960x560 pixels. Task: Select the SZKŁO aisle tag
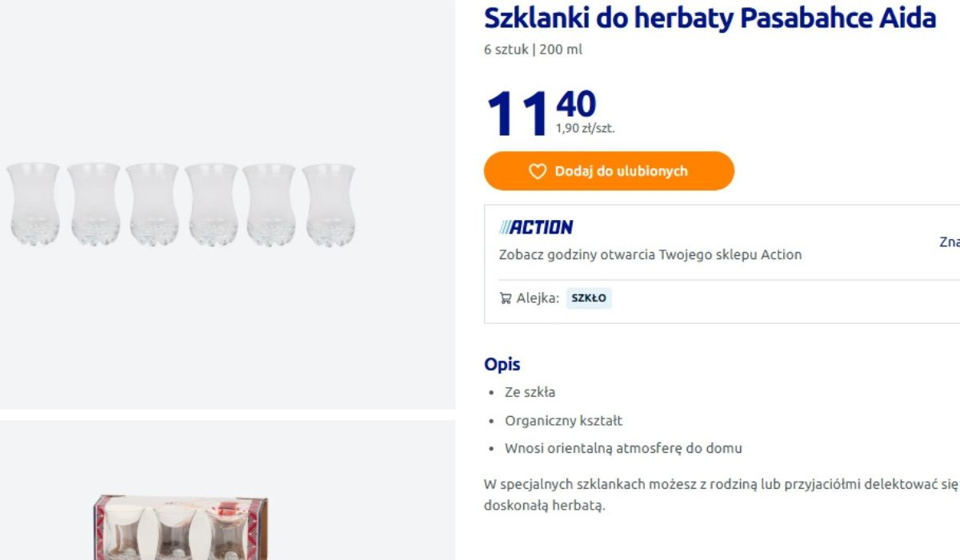[x=589, y=298]
